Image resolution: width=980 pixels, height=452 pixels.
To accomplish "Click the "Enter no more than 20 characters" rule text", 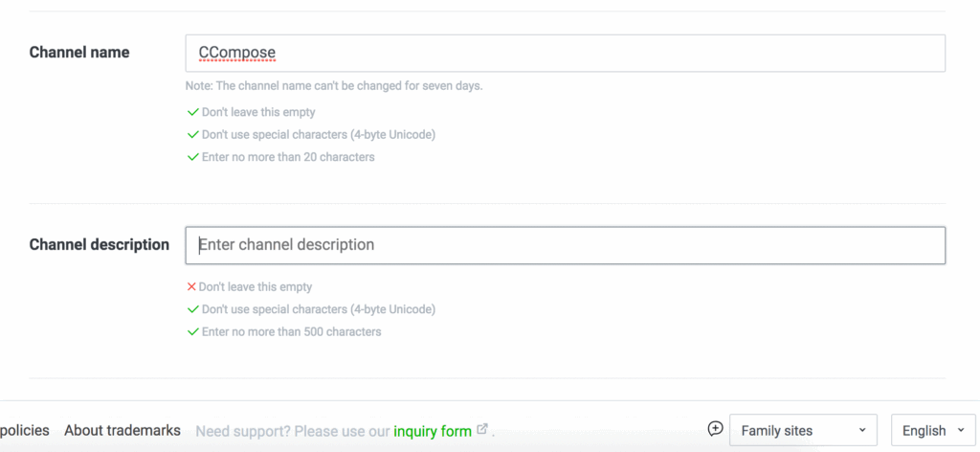I will coord(288,157).
